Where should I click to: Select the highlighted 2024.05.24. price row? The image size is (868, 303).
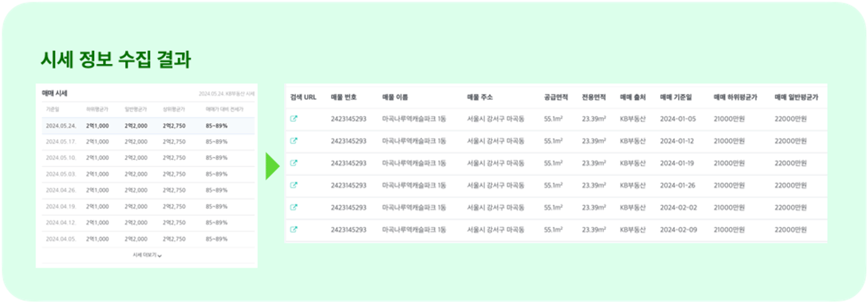[x=148, y=126]
